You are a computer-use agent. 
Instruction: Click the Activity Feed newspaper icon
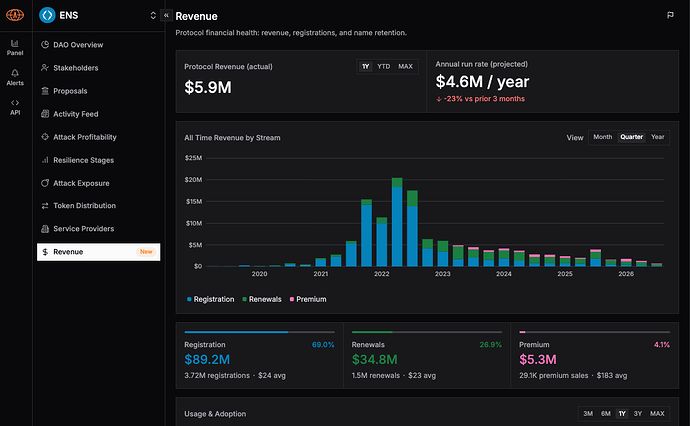pyautogui.click(x=45, y=114)
